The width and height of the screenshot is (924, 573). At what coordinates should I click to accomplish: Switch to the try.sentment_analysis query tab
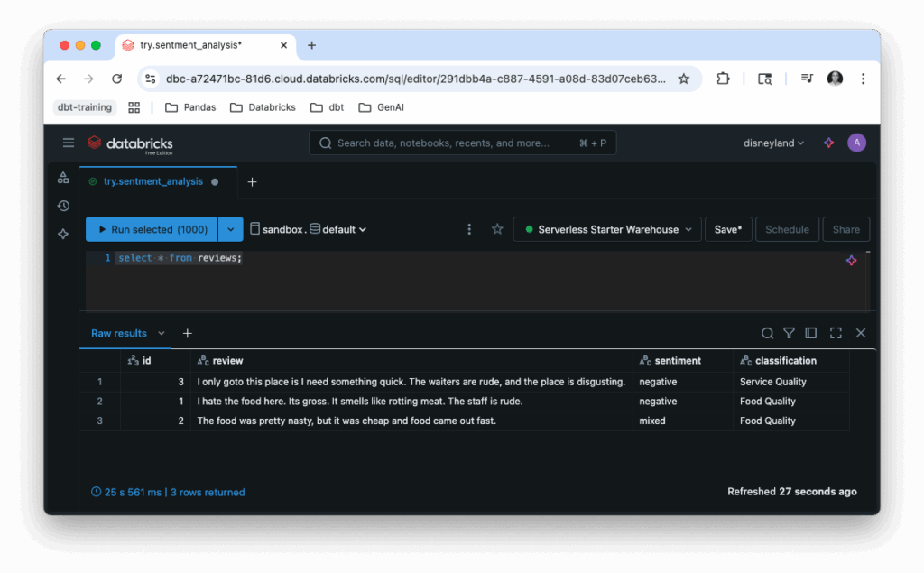tap(152, 181)
